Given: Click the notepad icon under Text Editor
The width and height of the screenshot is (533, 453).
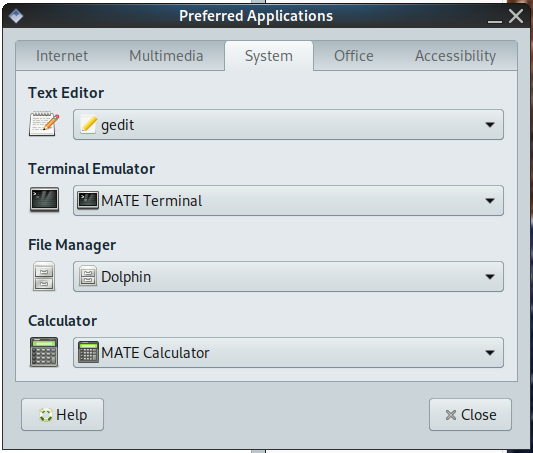Looking at the screenshot, I should [x=44, y=124].
